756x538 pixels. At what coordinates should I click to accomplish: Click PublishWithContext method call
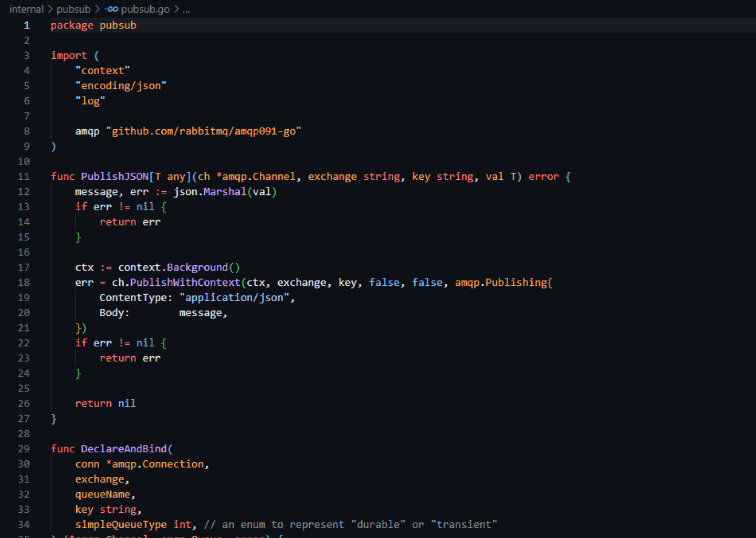(x=185, y=283)
